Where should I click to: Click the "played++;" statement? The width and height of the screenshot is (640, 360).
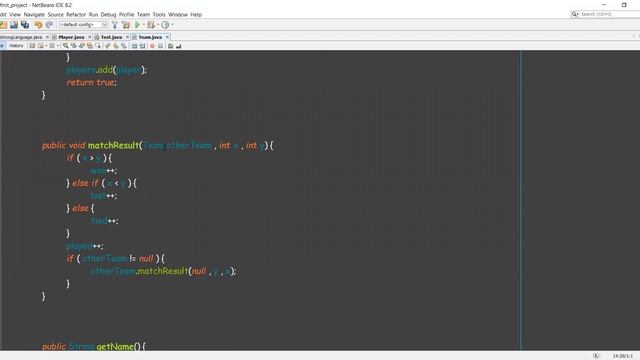pyautogui.click(x=85, y=246)
